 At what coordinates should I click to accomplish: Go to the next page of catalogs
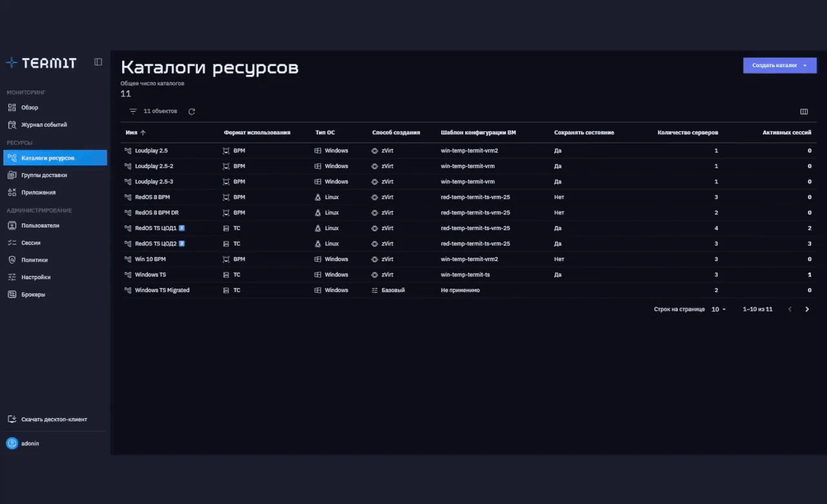click(x=807, y=310)
